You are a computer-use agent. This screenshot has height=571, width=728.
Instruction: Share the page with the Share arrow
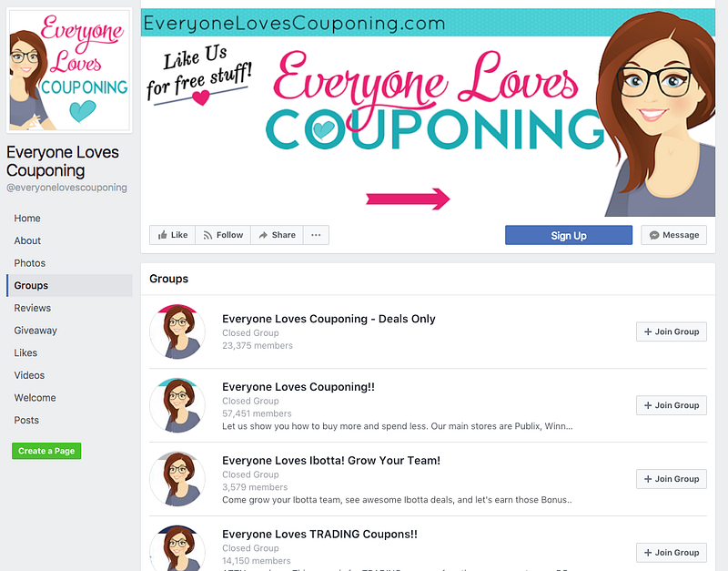[277, 235]
